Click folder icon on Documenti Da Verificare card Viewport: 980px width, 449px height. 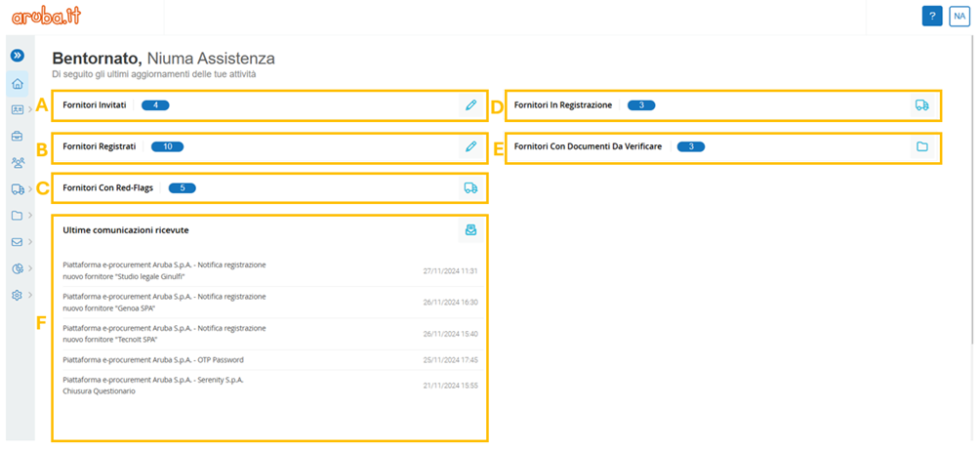click(x=921, y=147)
